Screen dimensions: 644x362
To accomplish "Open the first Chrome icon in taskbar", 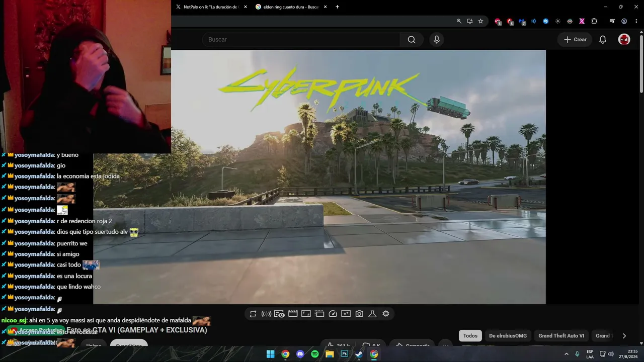I will point(285,354).
